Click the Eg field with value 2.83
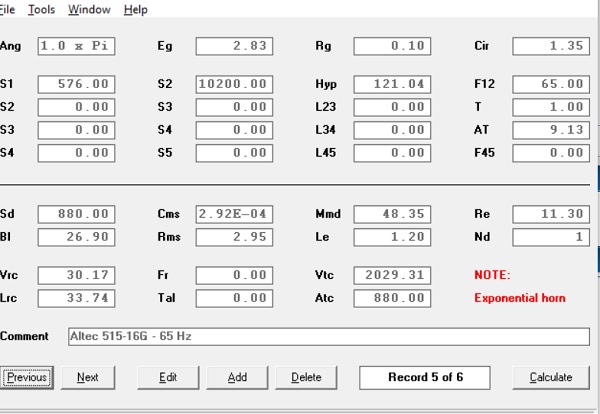The image size is (600, 414). coord(234,46)
